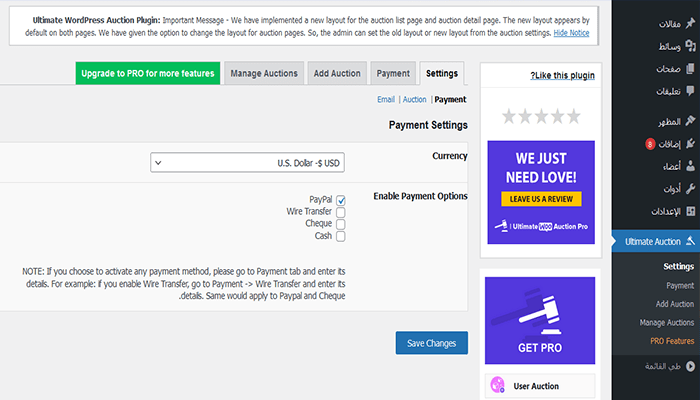Click the Hide Notice link
Image resolution: width=700 pixels, height=400 pixels.
pos(571,33)
